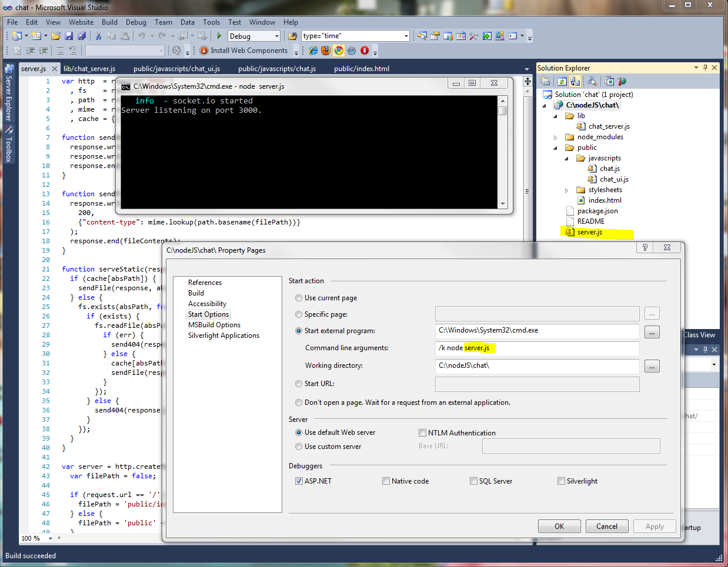Select MSBuild Options in the property list
The image size is (728, 567).
[x=214, y=325]
